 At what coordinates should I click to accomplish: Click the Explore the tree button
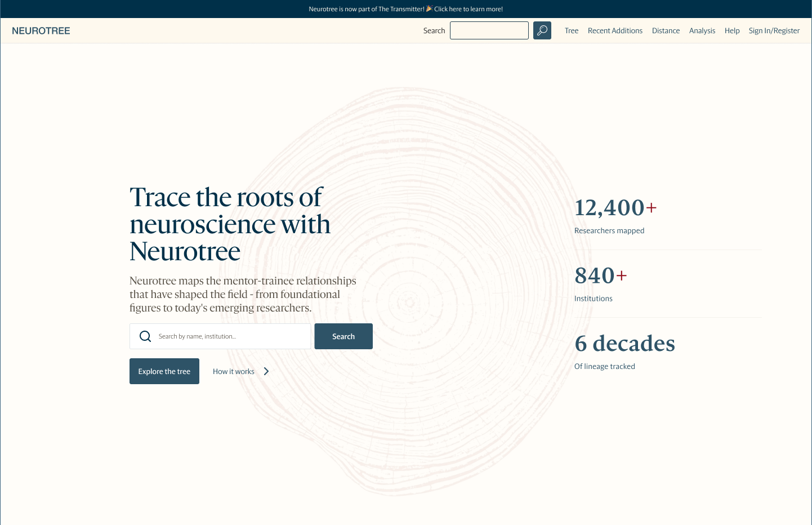pyautogui.click(x=164, y=371)
